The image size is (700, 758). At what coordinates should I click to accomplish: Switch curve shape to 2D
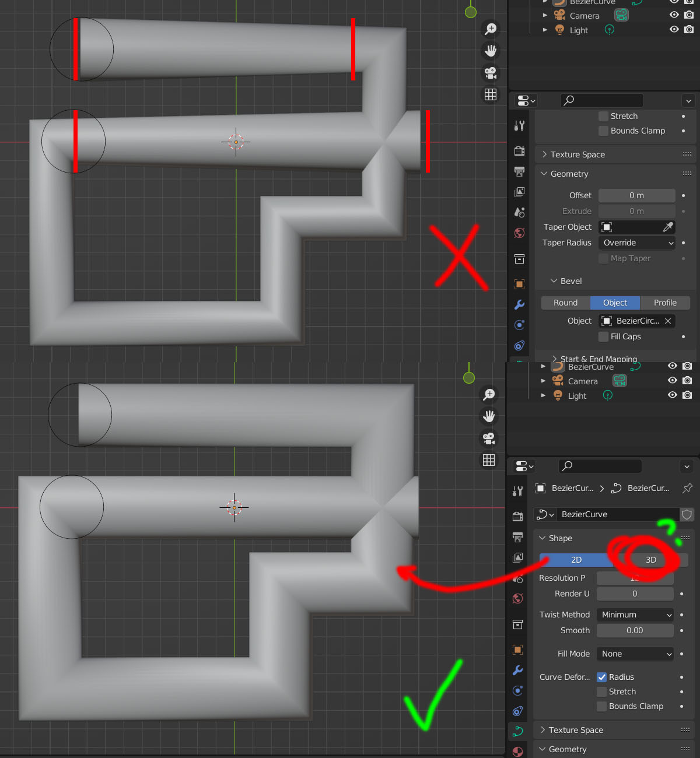coord(576,560)
